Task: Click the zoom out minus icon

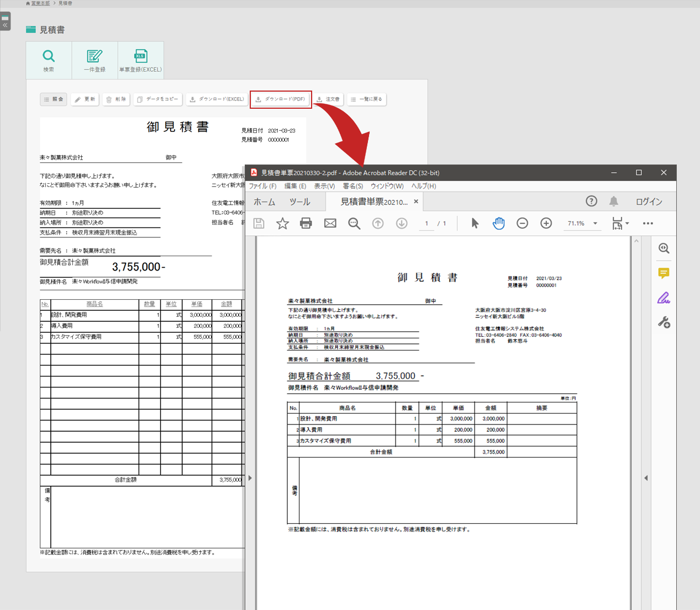Action: [x=522, y=223]
